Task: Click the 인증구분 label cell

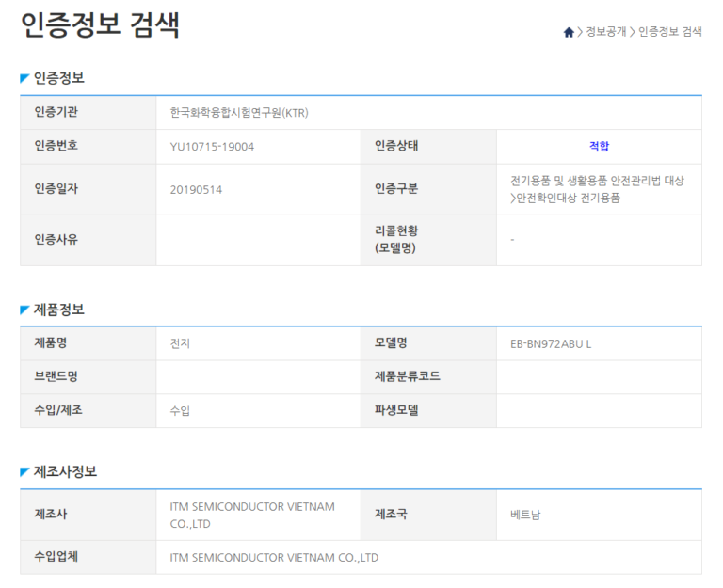Action: coord(428,189)
